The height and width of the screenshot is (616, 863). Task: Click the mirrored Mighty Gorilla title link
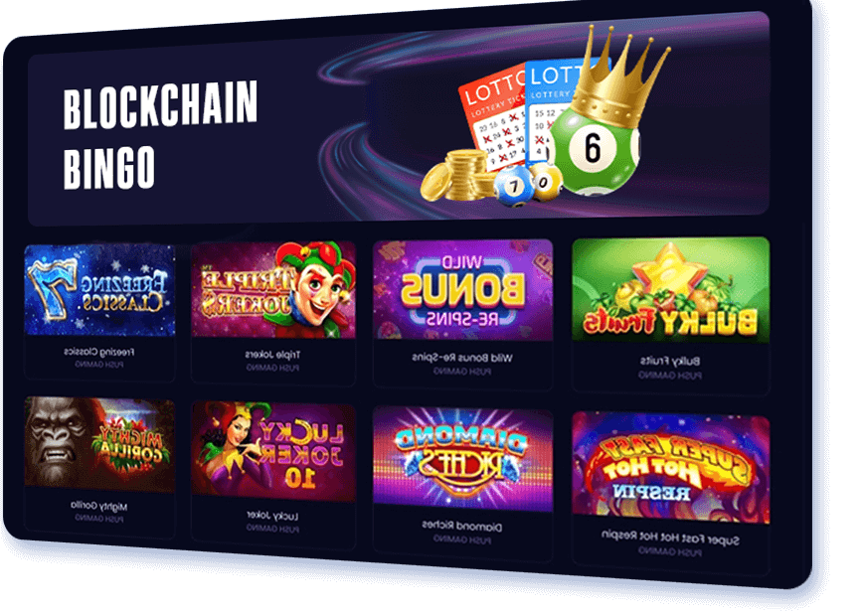click(99, 506)
